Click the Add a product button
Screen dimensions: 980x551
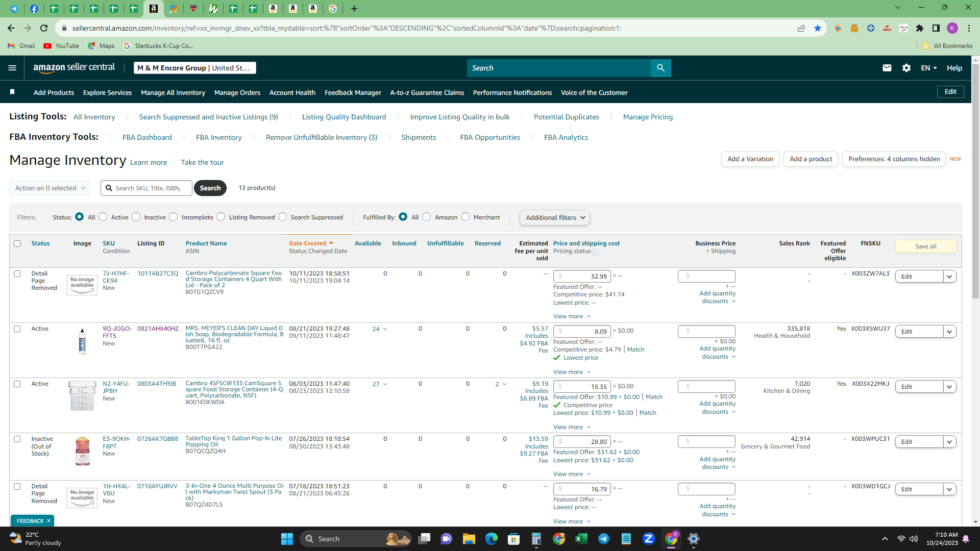[811, 159]
